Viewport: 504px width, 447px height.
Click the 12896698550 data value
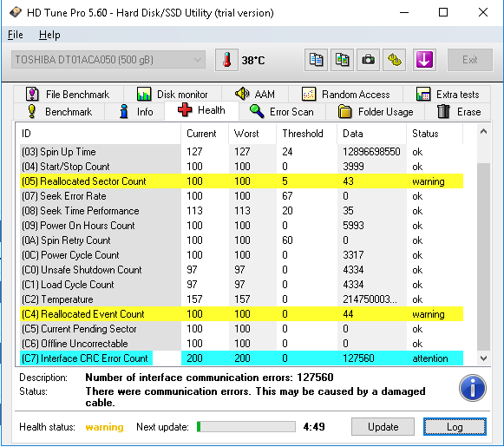(371, 152)
